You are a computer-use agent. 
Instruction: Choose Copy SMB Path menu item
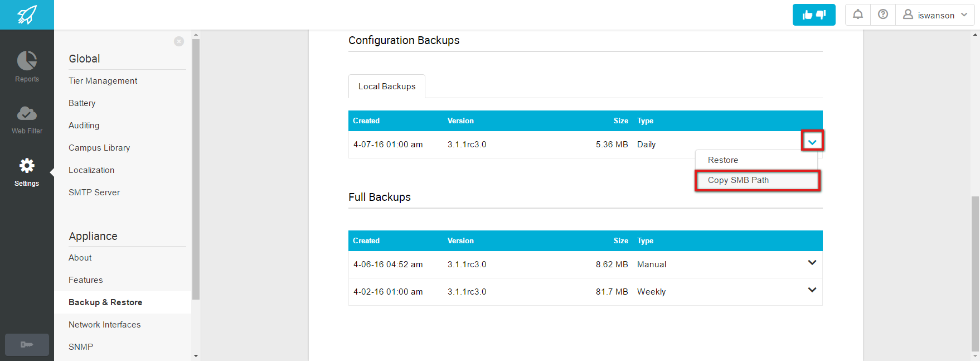coord(758,180)
